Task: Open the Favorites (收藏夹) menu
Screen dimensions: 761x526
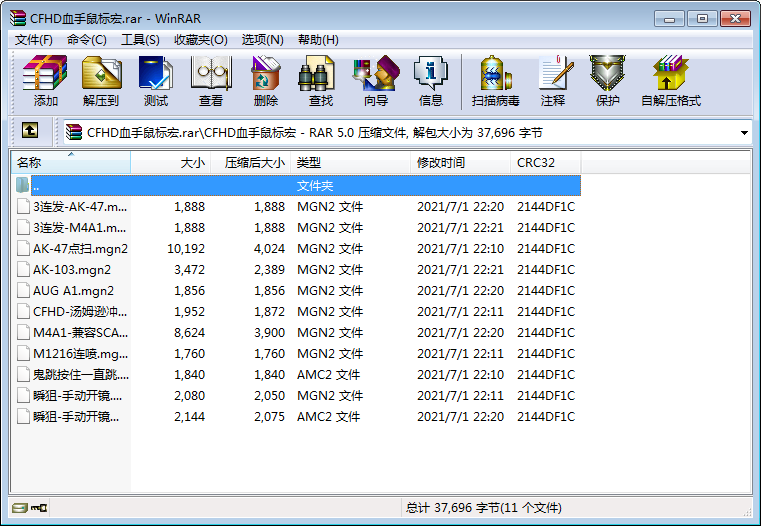Action: (200, 39)
